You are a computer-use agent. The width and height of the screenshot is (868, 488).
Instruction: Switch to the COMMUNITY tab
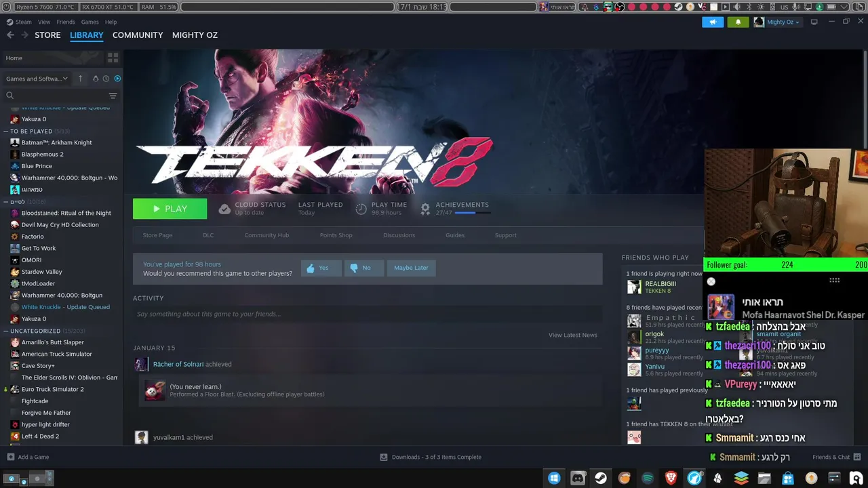click(x=138, y=35)
